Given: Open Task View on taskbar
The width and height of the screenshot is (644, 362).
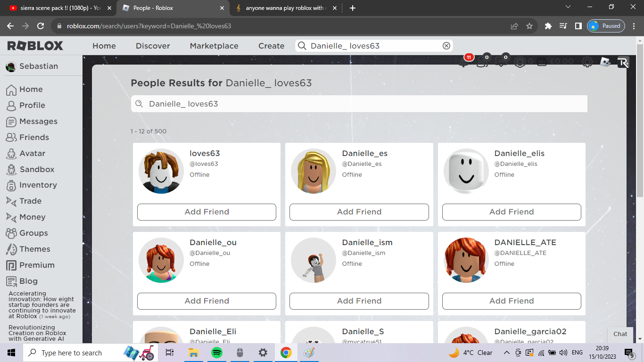Looking at the screenshot, I should click(x=170, y=353).
